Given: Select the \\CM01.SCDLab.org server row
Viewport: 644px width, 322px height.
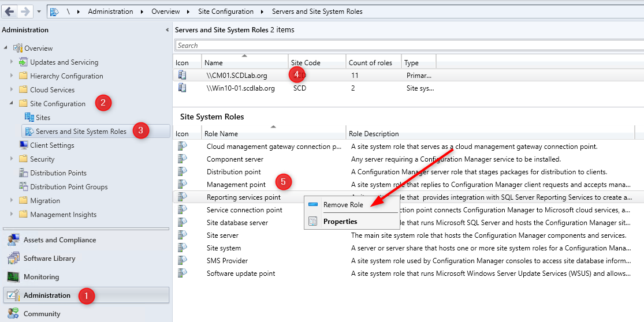Looking at the screenshot, I should point(408,76).
